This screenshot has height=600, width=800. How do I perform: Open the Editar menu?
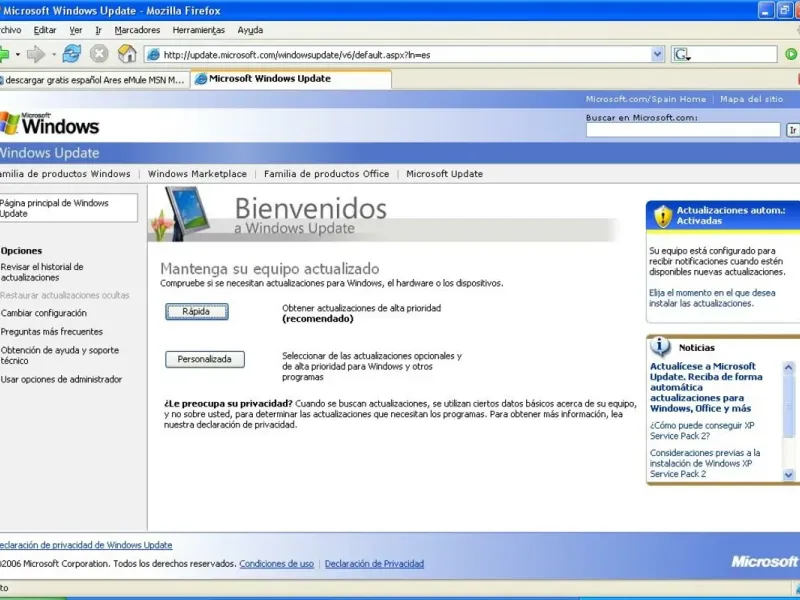pos(45,30)
